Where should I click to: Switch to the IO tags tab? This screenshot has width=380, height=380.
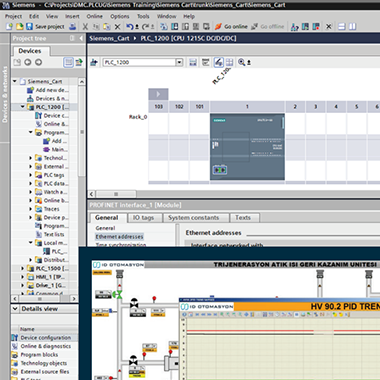click(x=143, y=218)
